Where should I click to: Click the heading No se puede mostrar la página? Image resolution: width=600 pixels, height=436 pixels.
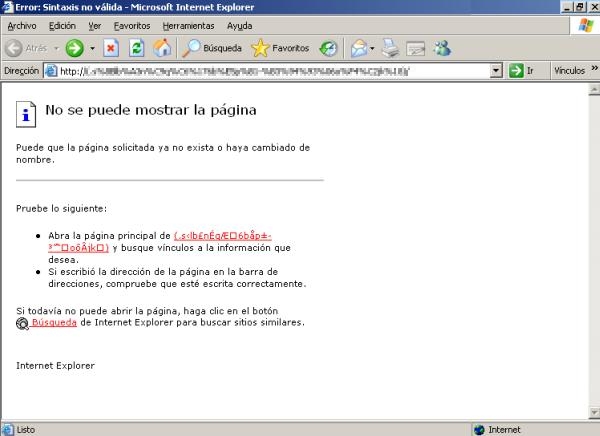(151, 110)
